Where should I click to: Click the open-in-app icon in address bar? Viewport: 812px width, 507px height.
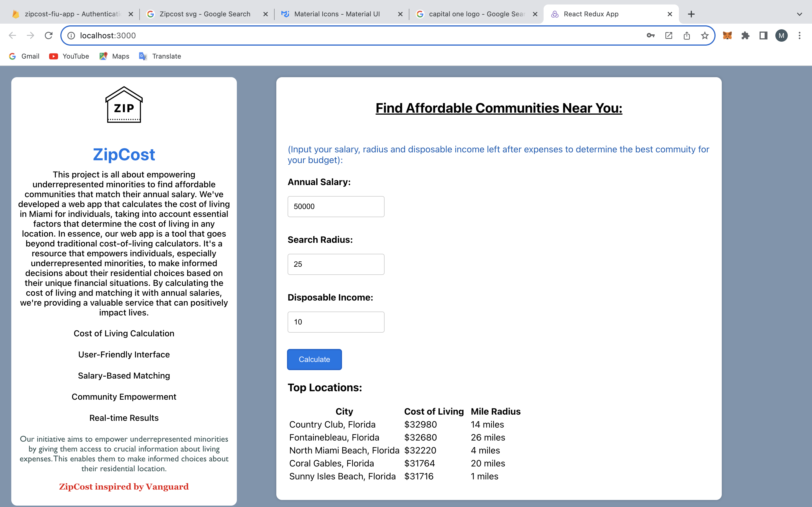[x=668, y=35]
